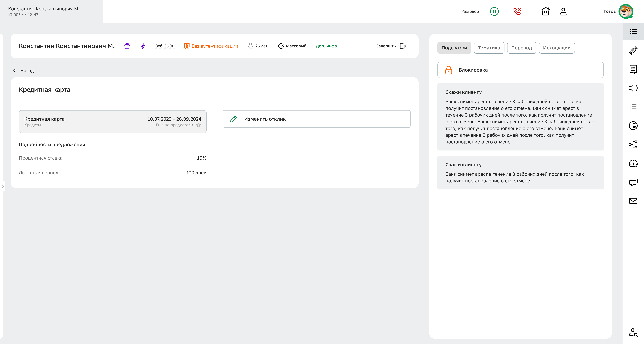Open the chat bubbles icon in the sidebar

click(x=633, y=182)
